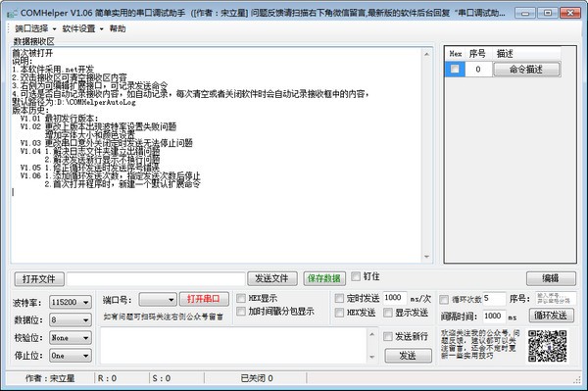Viewport: 588px width, 391px height.
Task: Click the 作者：宋立星 status text
Action: [50, 378]
